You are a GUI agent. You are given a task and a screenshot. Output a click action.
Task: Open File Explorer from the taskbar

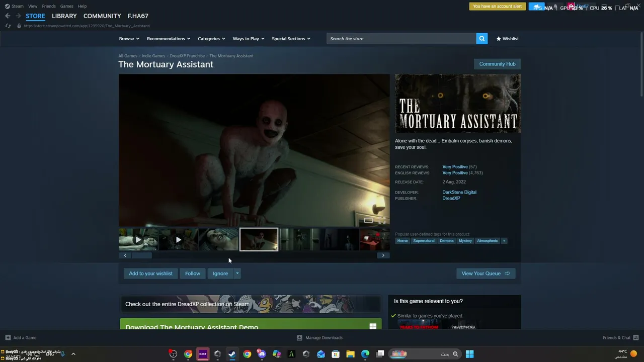pyautogui.click(x=350, y=354)
